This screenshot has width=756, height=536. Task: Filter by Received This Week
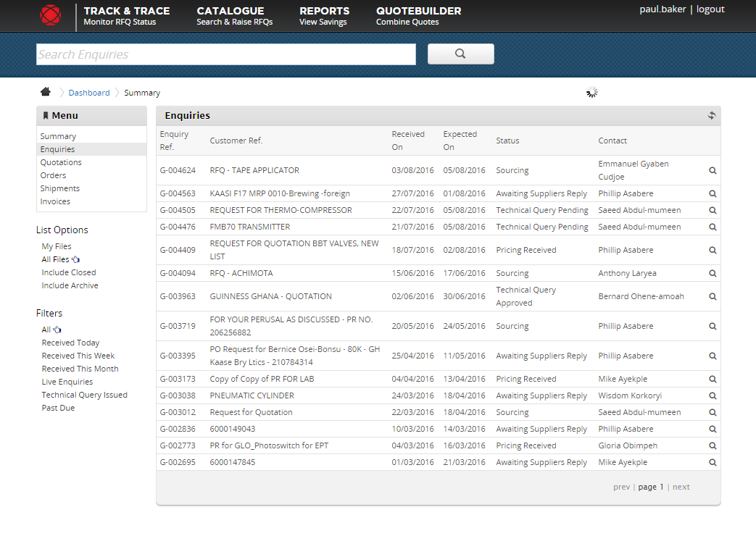tap(78, 356)
